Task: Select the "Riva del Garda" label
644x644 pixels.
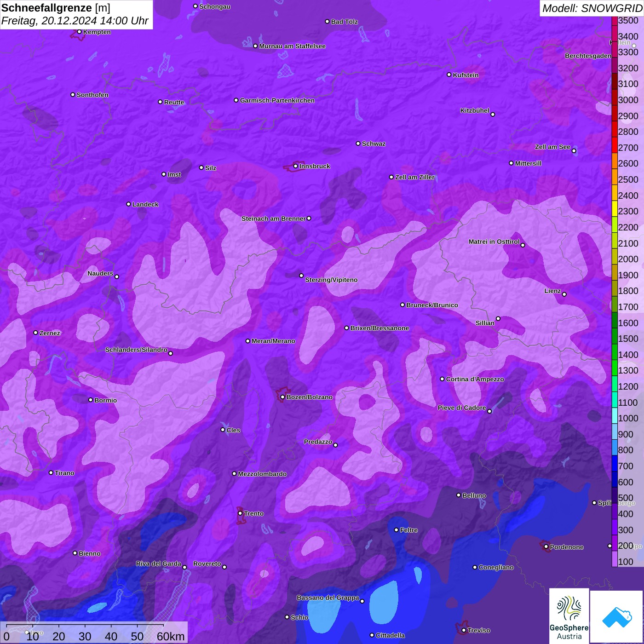Action: click(x=159, y=563)
